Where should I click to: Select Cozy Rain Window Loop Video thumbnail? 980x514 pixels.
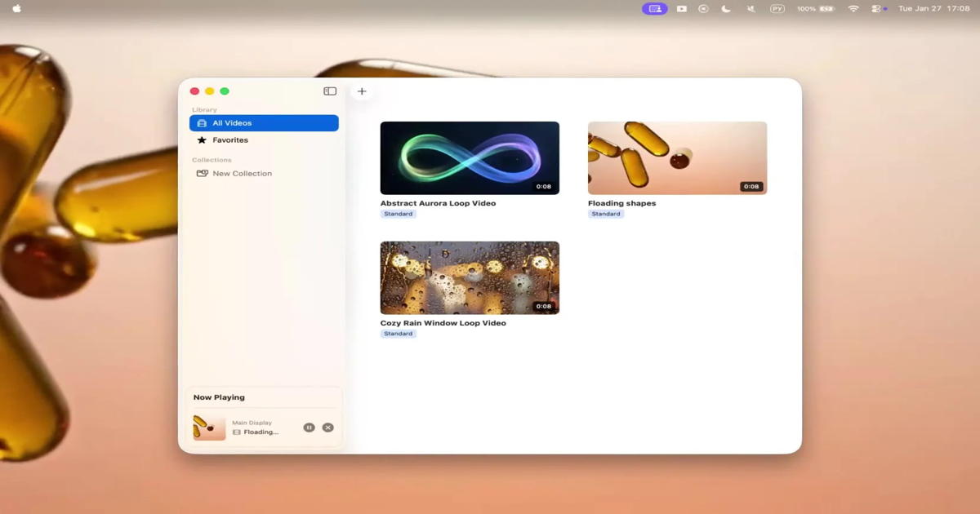[x=470, y=278]
